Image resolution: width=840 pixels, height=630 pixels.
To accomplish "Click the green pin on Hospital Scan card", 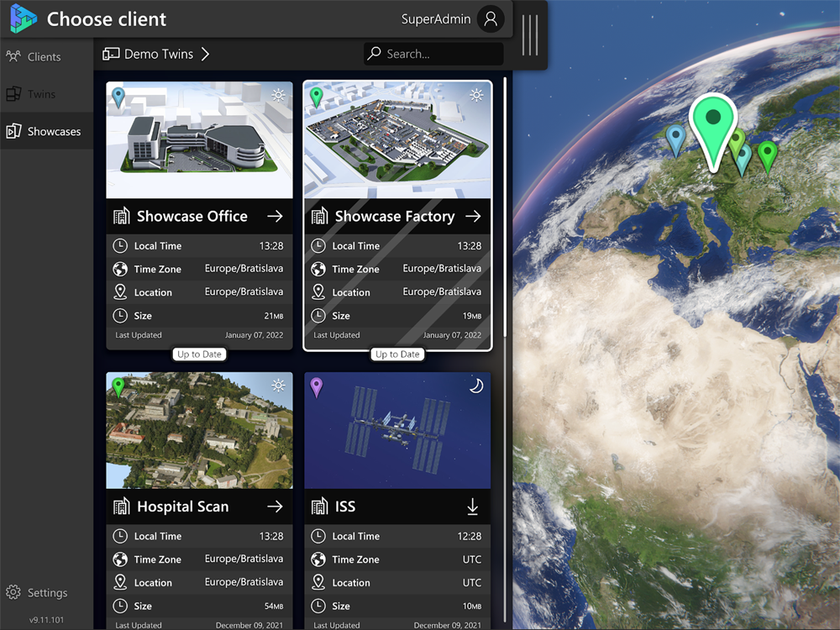I will coord(118,388).
